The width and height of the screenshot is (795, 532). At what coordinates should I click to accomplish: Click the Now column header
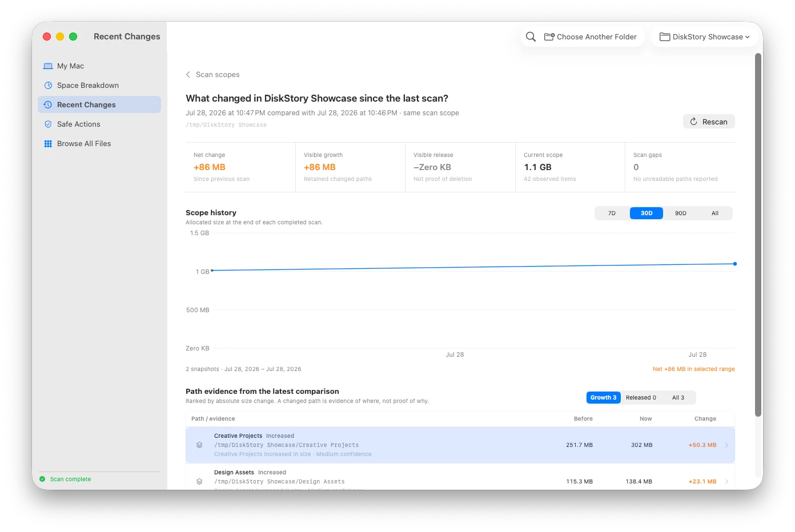tap(646, 419)
